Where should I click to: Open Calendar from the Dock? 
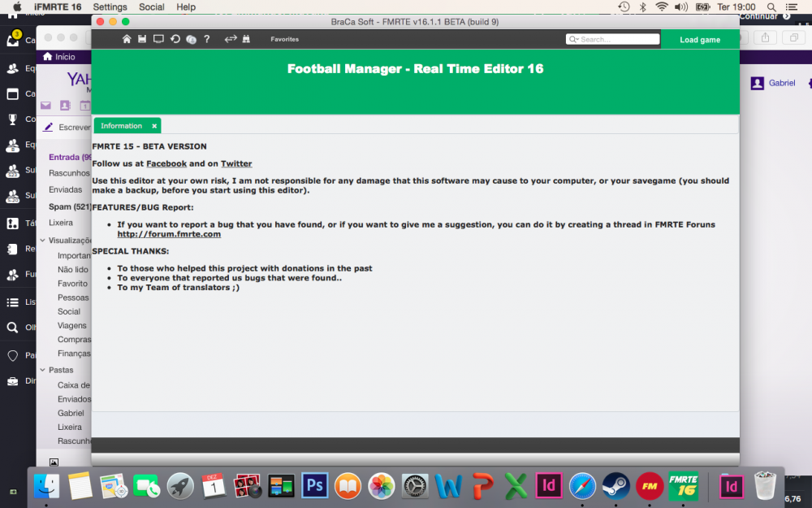click(x=214, y=486)
